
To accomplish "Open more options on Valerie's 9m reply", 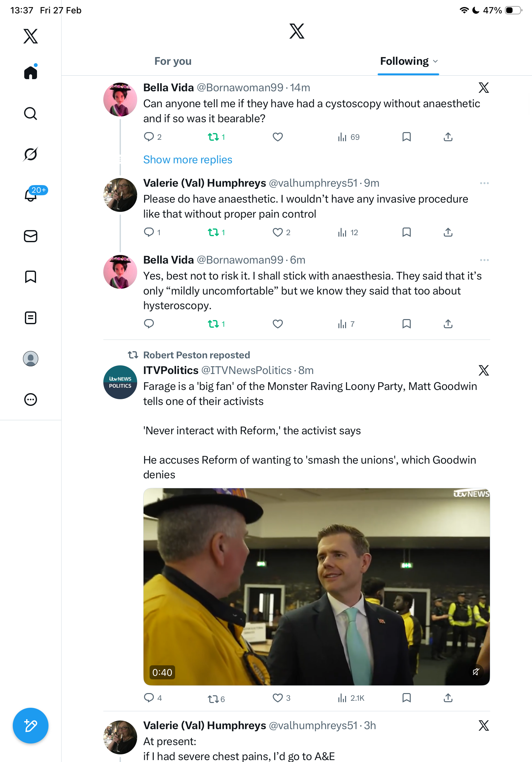I will coord(484,183).
